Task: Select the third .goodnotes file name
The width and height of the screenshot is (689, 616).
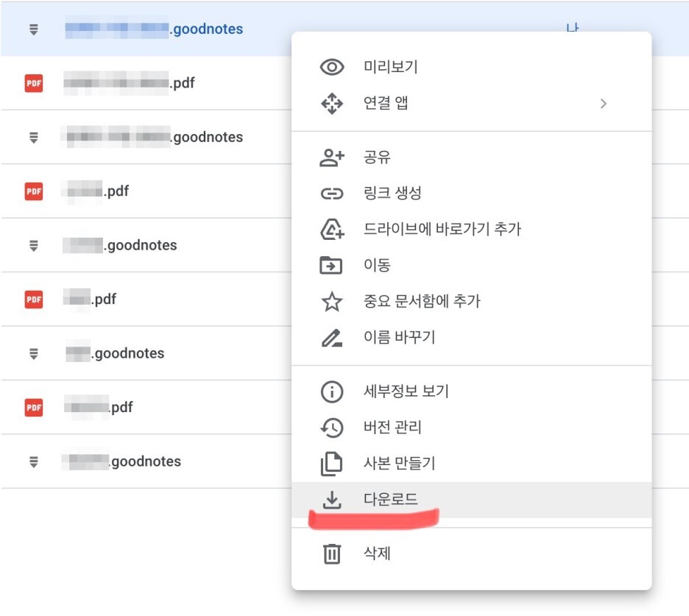Action: point(120,245)
